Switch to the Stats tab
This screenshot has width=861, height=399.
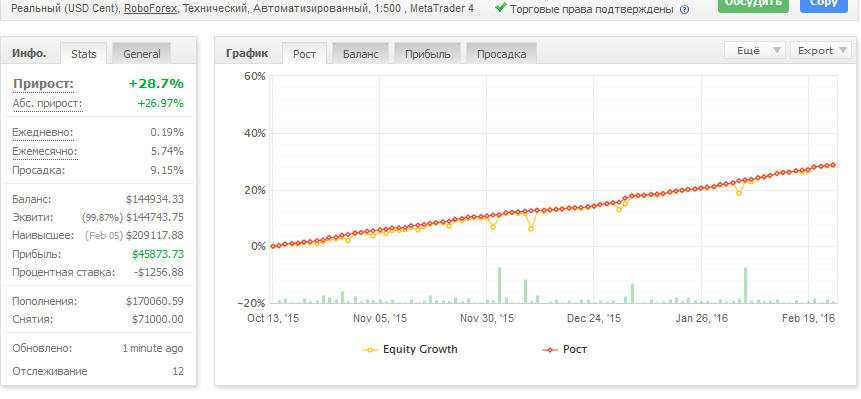coord(83,53)
